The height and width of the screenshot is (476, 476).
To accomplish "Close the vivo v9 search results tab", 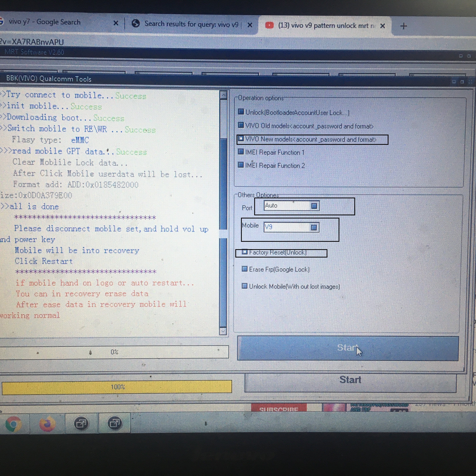I will point(250,25).
